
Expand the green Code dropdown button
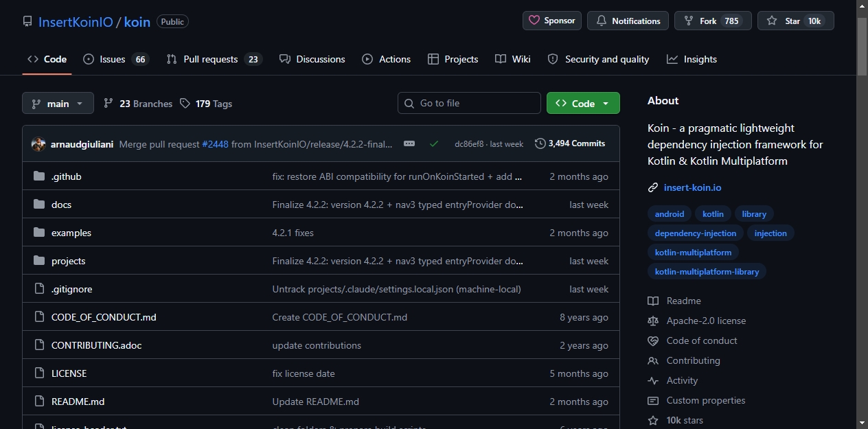click(583, 103)
